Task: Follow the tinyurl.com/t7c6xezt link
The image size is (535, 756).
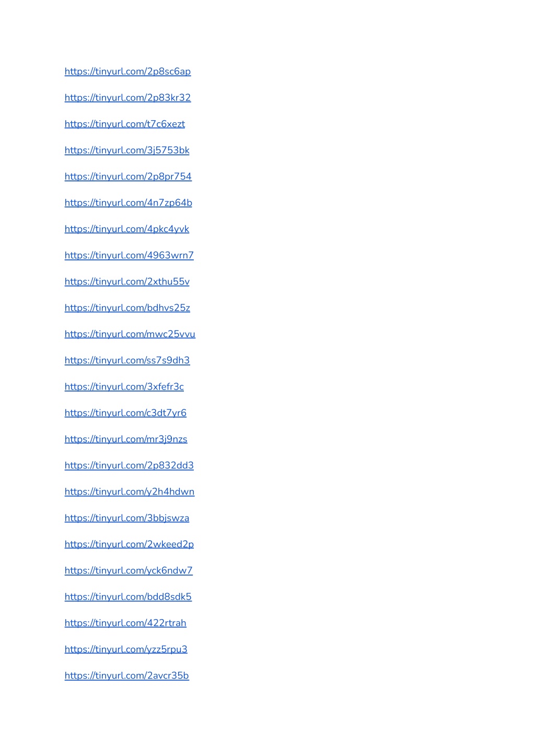Action: [125, 124]
